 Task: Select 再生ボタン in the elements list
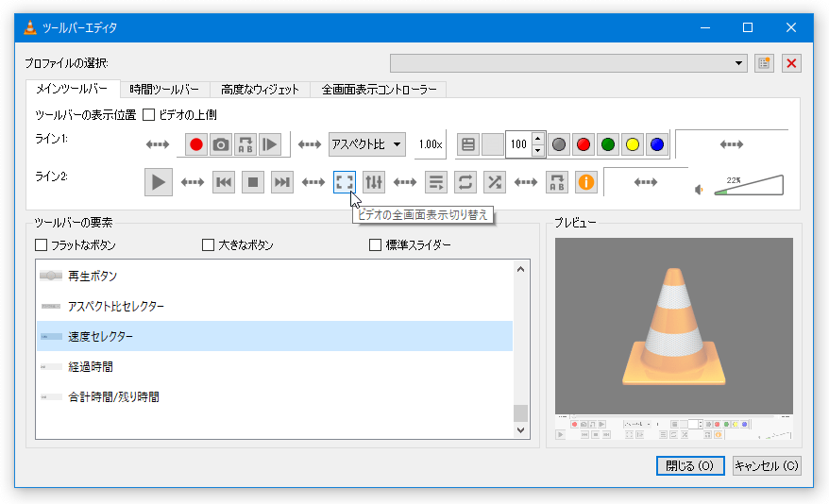(x=275, y=276)
